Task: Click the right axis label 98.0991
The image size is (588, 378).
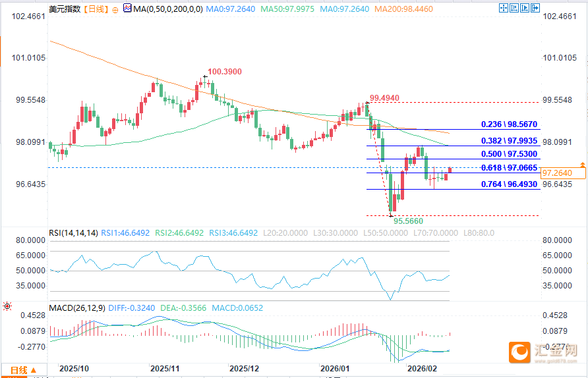Action: pyautogui.click(x=557, y=142)
